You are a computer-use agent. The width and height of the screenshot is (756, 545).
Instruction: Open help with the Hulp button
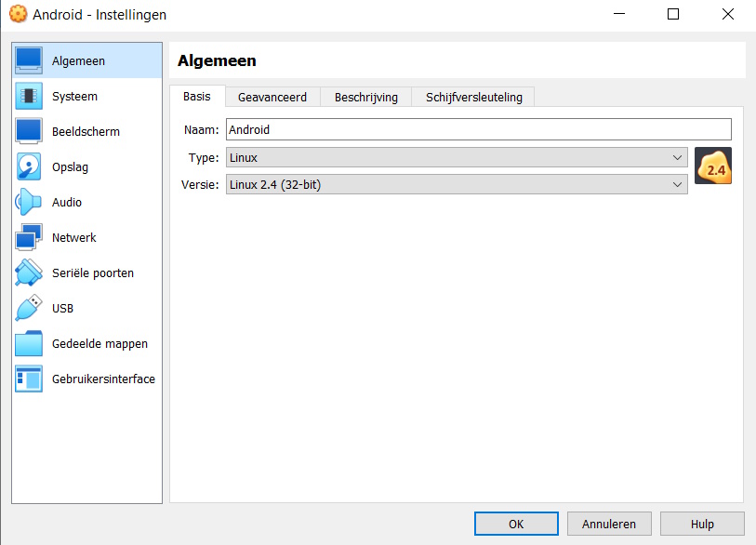click(702, 524)
